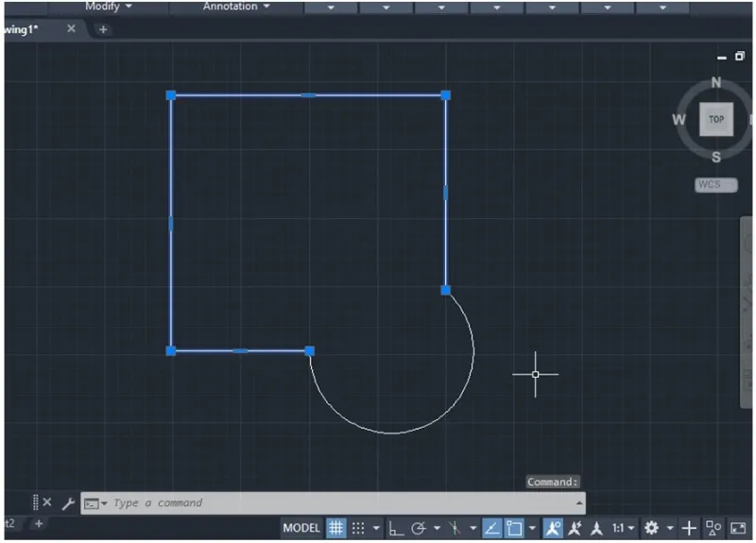The width and height of the screenshot is (756, 543).
Task: Toggle 2D object snap icon
Action: point(514,528)
